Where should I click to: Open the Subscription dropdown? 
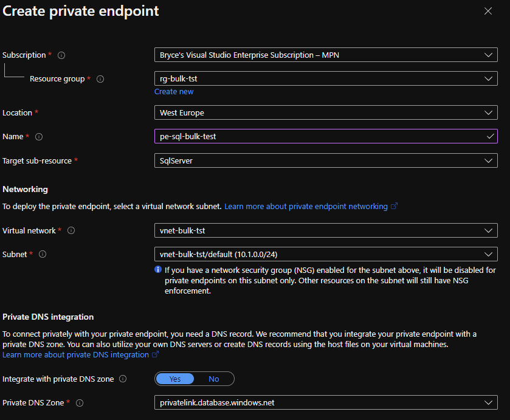click(326, 55)
